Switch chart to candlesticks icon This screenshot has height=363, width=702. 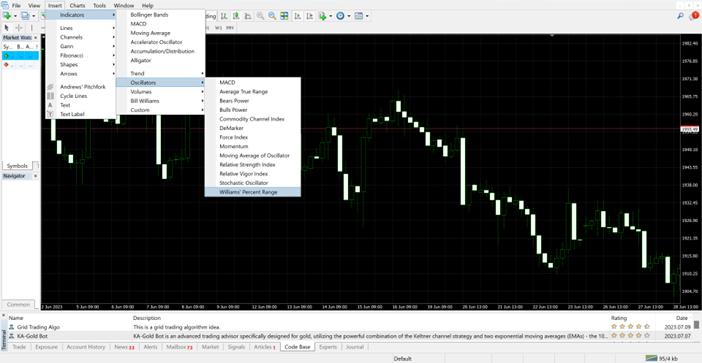pyautogui.click(x=235, y=16)
